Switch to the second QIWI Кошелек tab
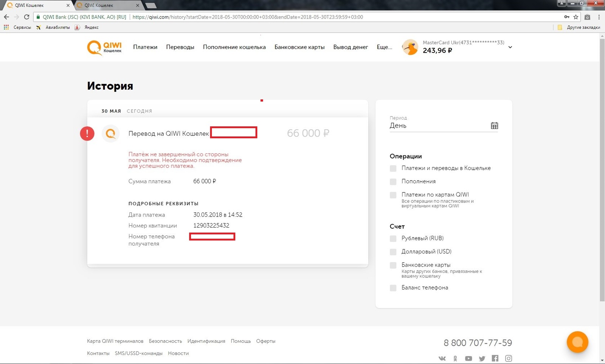Viewport: 605px width, 364px height. [x=107, y=5]
